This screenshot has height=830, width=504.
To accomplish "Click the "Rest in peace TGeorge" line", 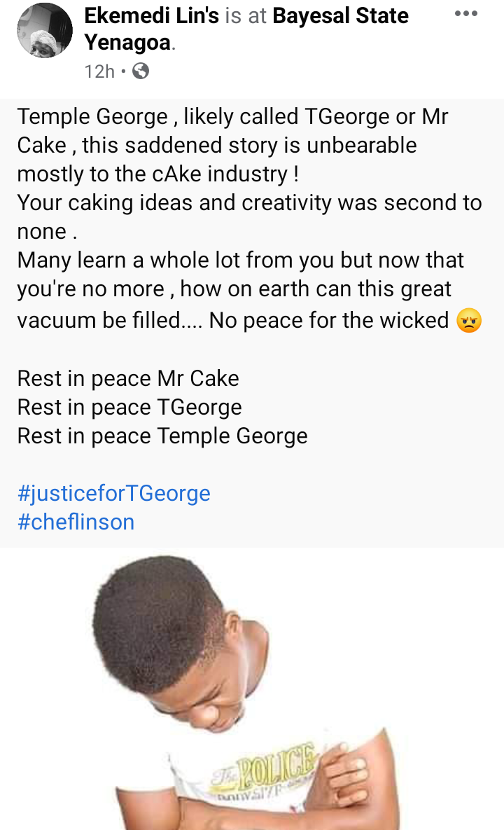I will tap(129, 407).
